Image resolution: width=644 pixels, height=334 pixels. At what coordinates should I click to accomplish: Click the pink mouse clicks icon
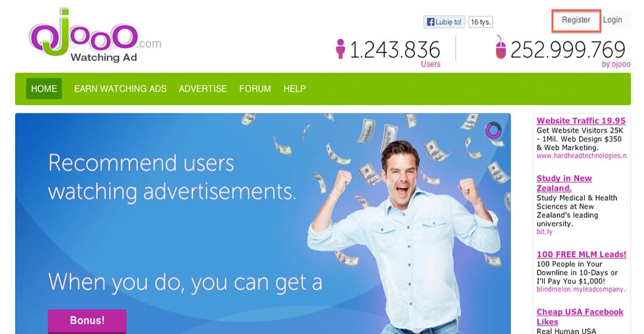pyautogui.click(x=500, y=47)
